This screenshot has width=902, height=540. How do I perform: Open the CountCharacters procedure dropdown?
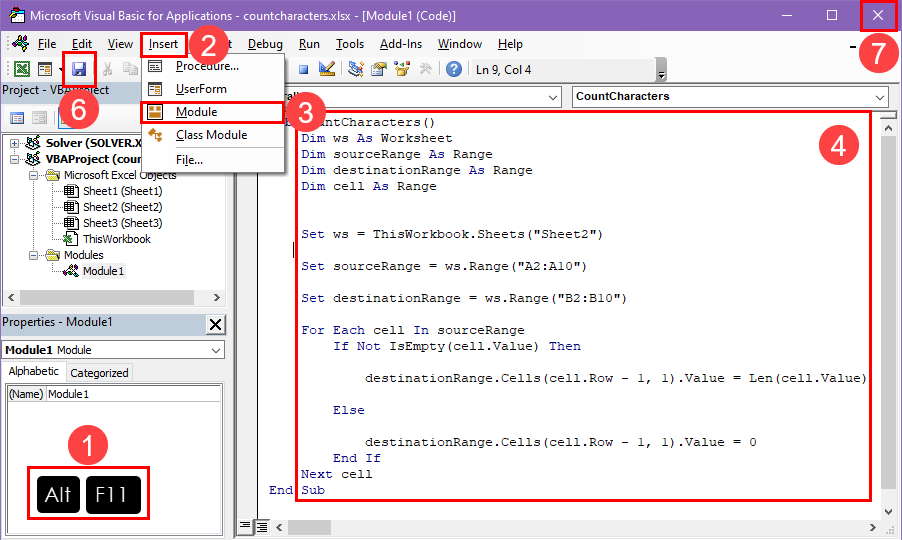coord(880,97)
